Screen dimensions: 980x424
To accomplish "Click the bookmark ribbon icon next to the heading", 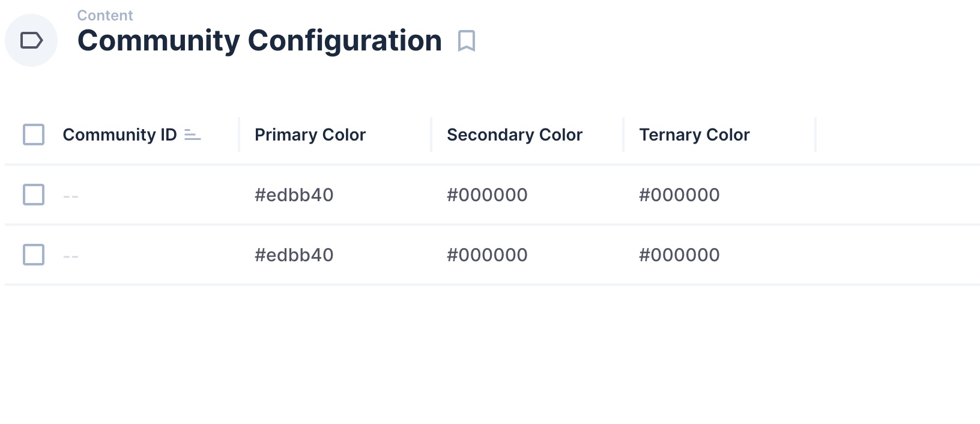I will pos(468,41).
